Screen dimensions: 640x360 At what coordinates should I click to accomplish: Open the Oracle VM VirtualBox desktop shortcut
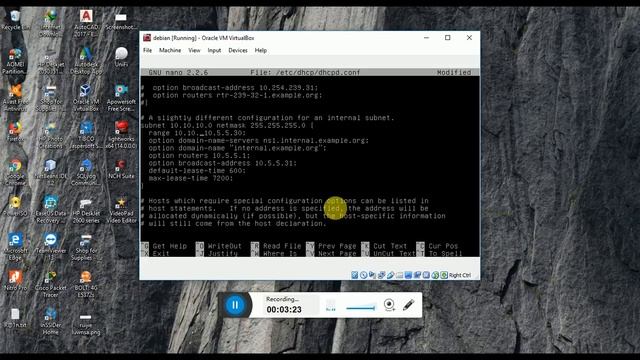click(x=86, y=98)
